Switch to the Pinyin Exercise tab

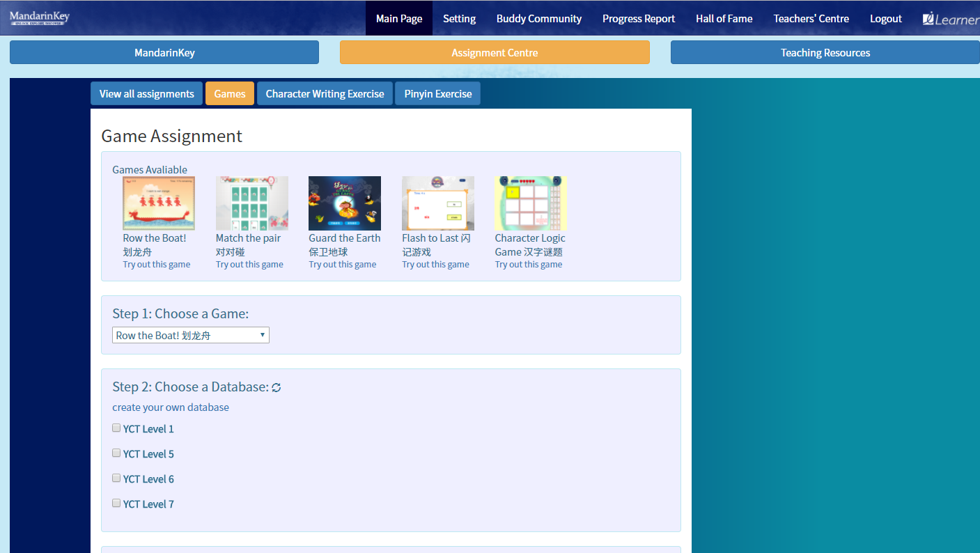click(438, 93)
